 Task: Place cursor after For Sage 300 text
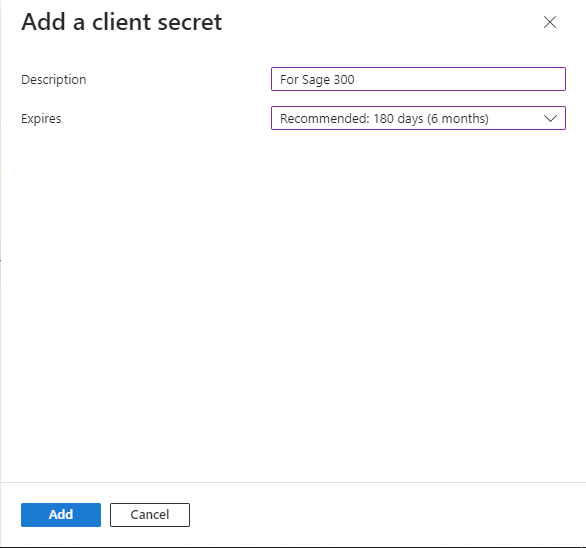(x=356, y=80)
